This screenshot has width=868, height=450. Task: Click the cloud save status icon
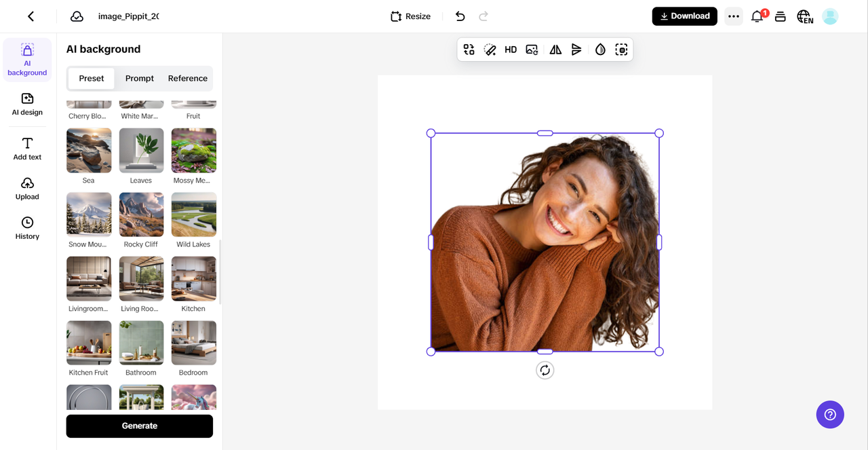tap(77, 16)
